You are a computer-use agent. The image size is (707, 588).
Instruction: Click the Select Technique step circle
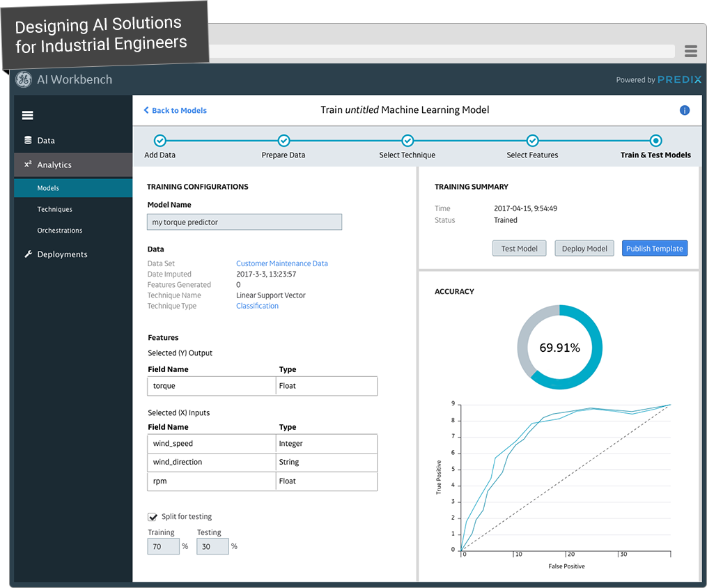point(407,141)
